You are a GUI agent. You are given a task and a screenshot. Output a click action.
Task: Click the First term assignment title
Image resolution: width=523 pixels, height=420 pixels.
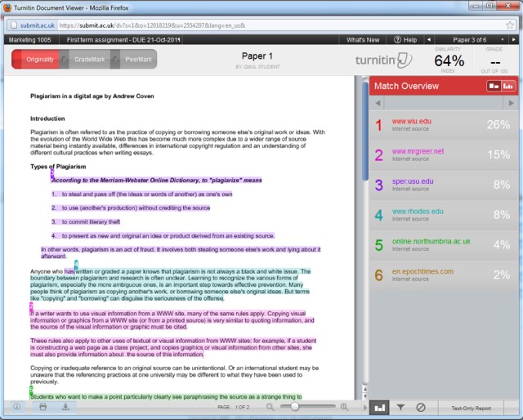pos(123,40)
